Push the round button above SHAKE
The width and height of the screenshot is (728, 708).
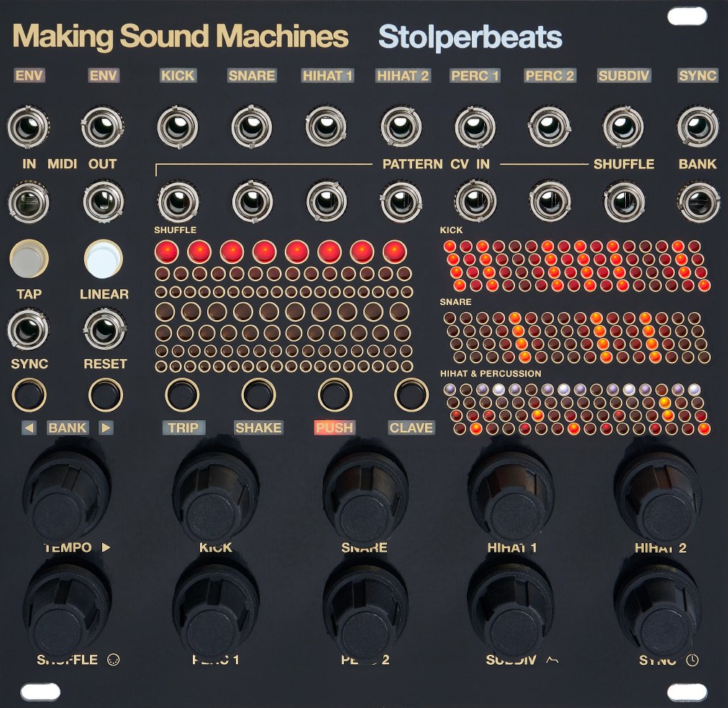pos(258,395)
